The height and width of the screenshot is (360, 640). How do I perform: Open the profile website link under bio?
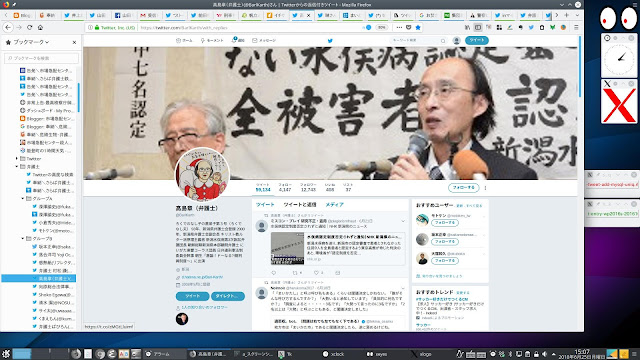pyautogui.click(x=202, y=277)
